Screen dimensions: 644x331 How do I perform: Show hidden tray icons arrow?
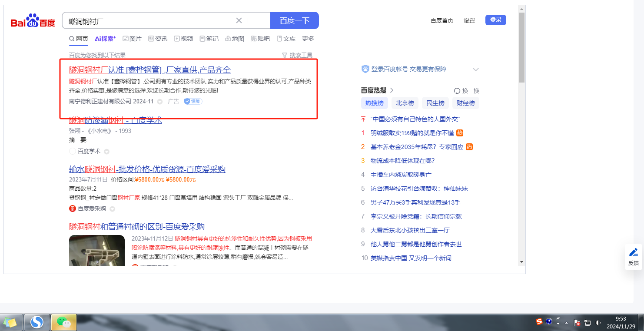pyautogui.click(x=567, y=323)
